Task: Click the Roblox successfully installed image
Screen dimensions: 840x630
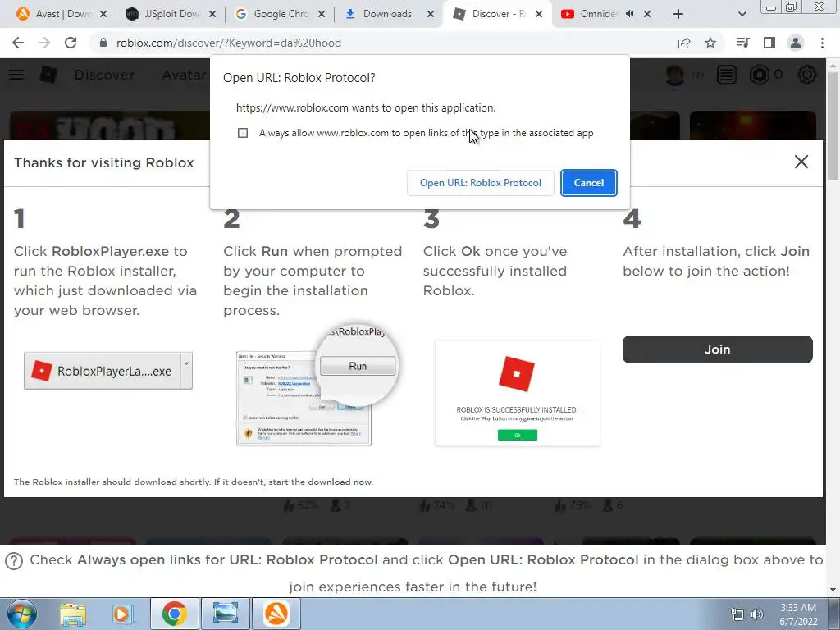Action: point(518,393)
